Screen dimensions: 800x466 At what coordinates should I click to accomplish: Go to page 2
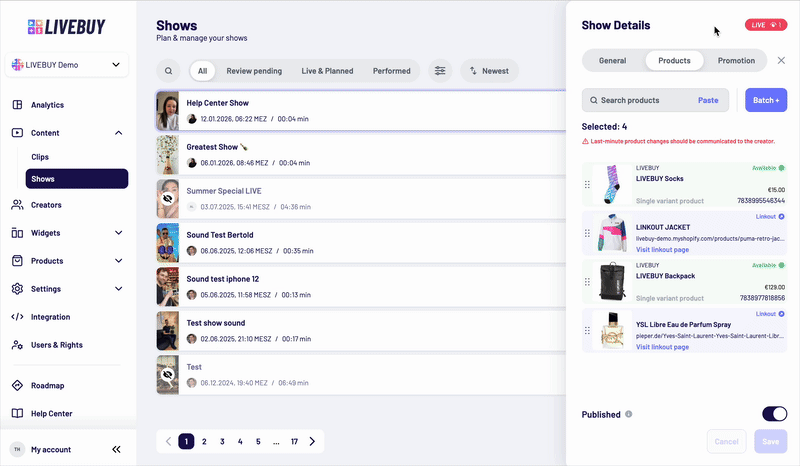(204, 442)
